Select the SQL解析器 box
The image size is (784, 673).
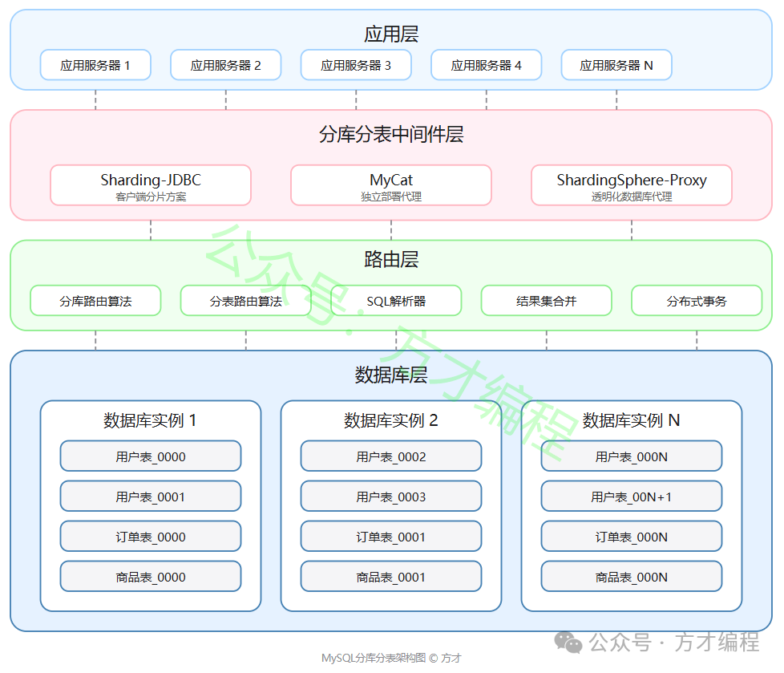(x=396, y=301)
